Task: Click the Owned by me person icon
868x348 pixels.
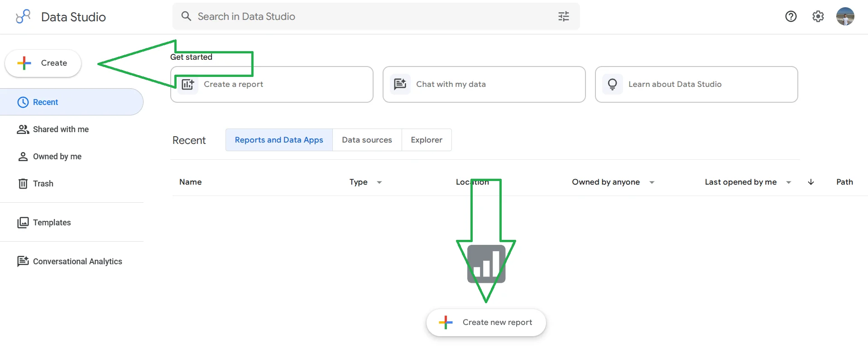Action: (23, 157)
